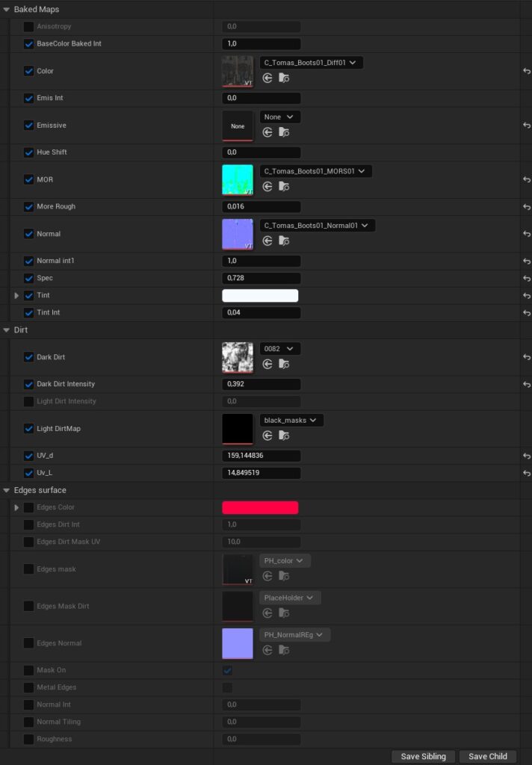This screenshot has width=532, height=765.
Task: Browse to MOR texture in Content Browser
Action: [284, 186]
